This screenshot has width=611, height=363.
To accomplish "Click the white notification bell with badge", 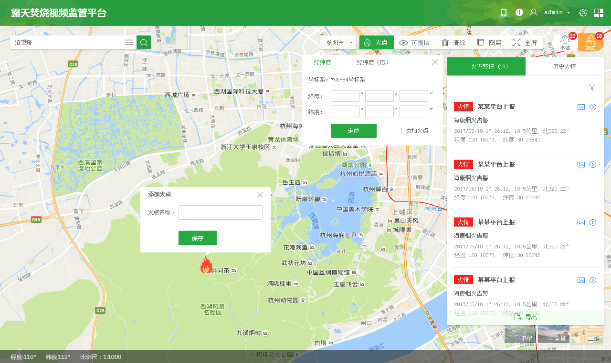I will [x=565, y=42].
